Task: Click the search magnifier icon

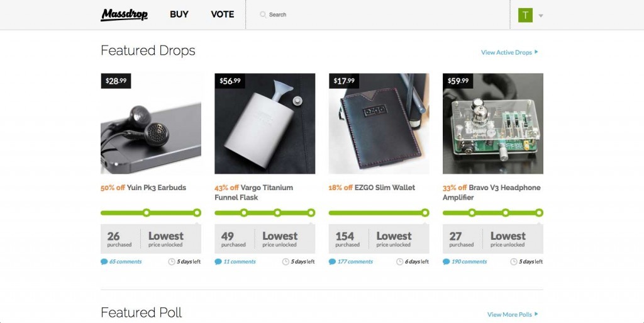Action: coord(263,14)
